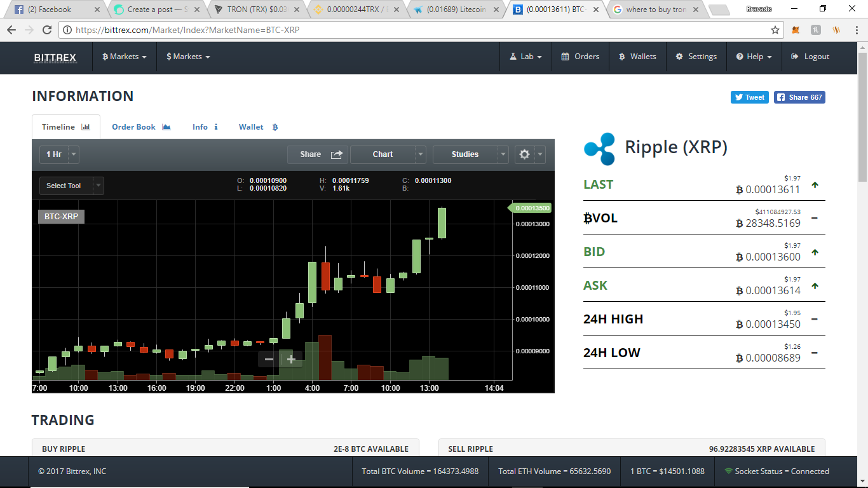The width and height of the screenshot is (868, 488).
Task: Open the grey Honey extension icon
Action: coord(817,30)
